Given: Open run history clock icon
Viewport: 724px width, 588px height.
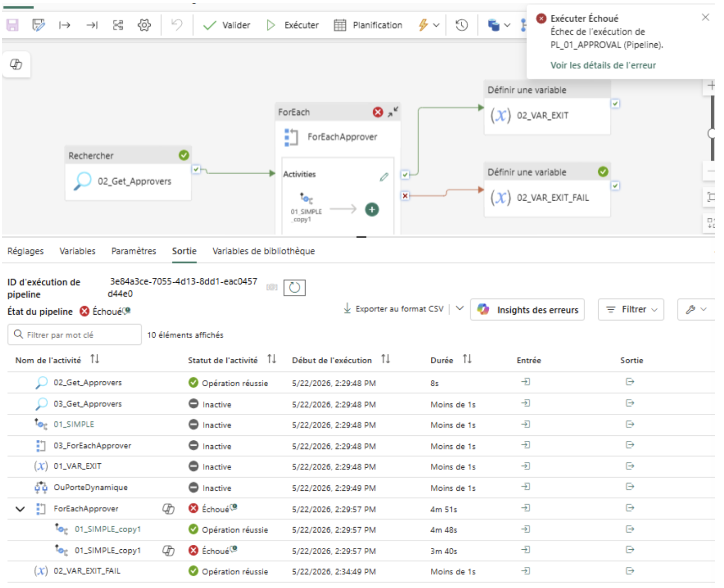Looking at the screenshot, I should [x=462, y=25].
